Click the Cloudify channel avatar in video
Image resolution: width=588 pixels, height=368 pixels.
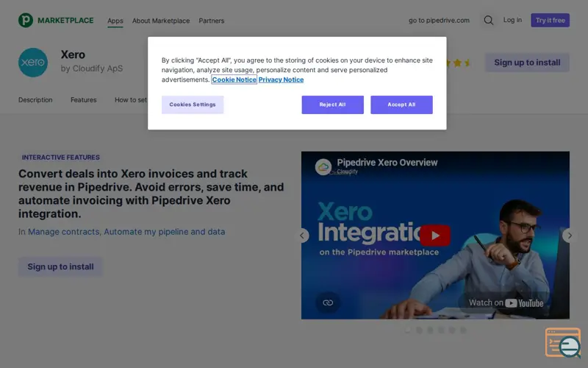pyautogui.click(x=323, y=167)
